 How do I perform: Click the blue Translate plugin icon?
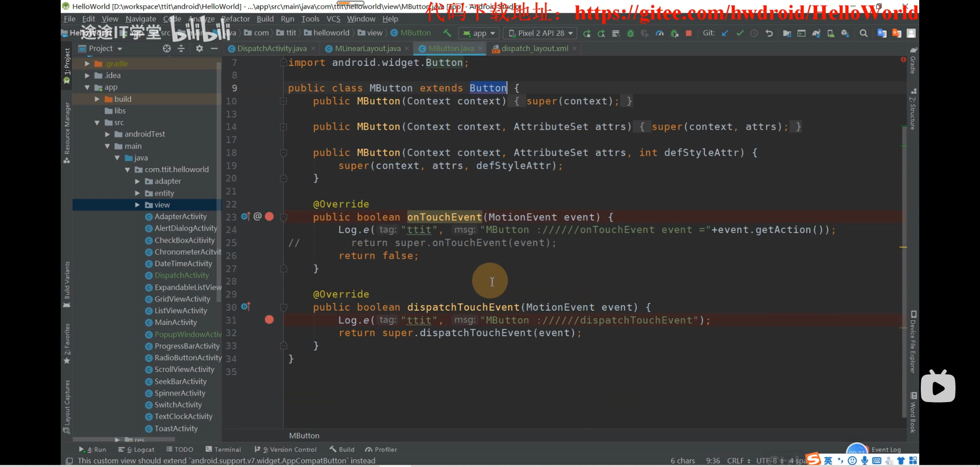(x=882, y=33)
